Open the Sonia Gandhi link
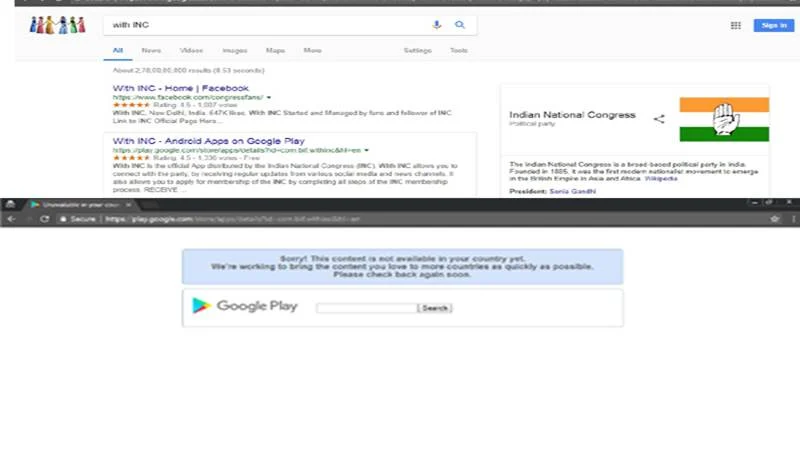Viewport: 800px width, 450px height. pyautogui.click(x=572, y=191)
